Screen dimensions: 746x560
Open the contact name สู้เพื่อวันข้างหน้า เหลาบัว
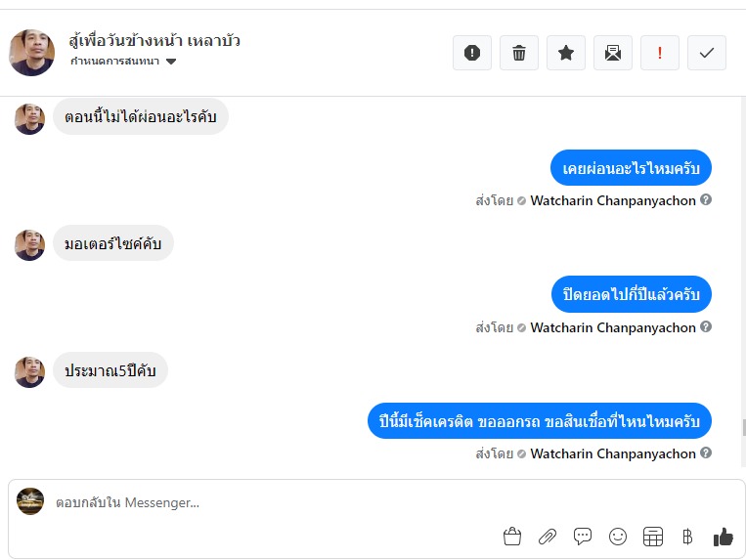click(x=154, y=41)
